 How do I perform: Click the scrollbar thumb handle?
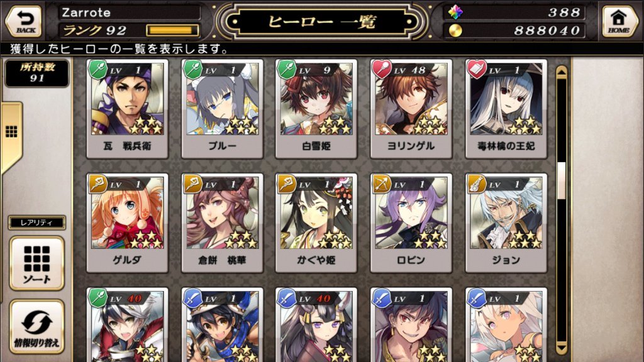(562, 180)
